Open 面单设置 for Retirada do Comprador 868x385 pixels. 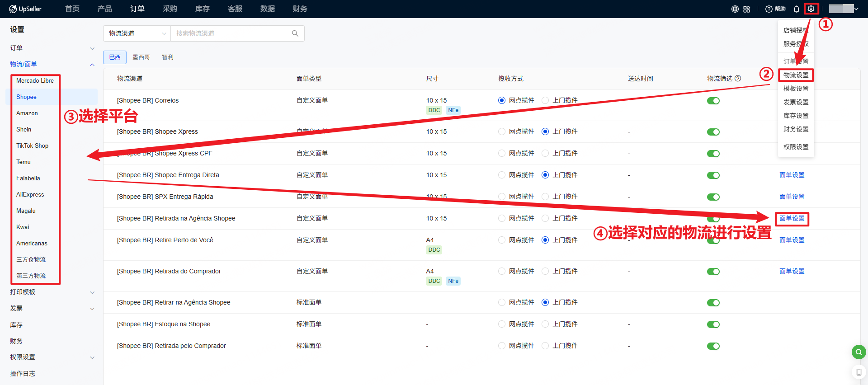point(792,271)
